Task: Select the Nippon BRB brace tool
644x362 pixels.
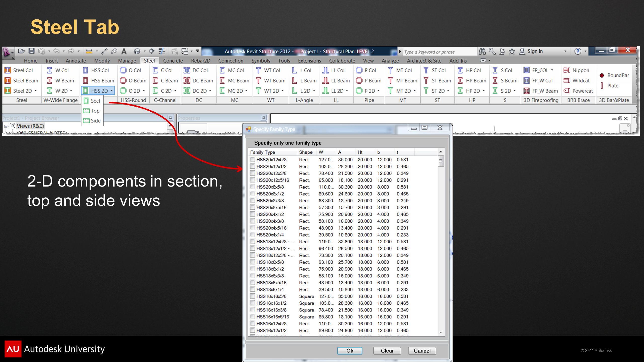Action: (577, 70)
